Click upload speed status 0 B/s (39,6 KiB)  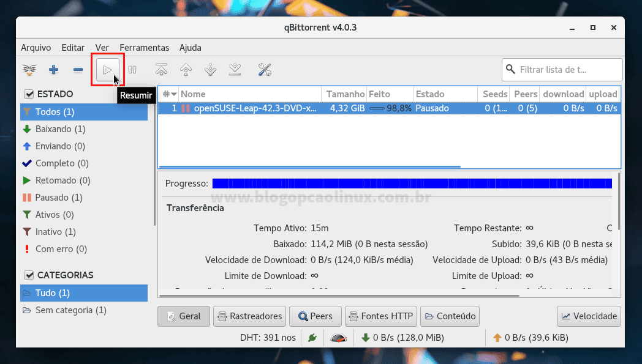tap(532, 338)
